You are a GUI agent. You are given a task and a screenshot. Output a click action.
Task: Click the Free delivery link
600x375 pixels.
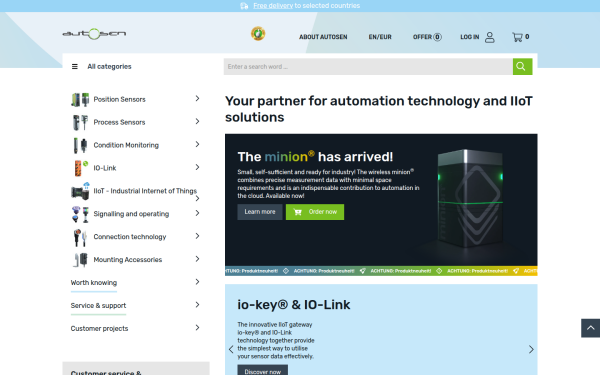pos(273,6)
